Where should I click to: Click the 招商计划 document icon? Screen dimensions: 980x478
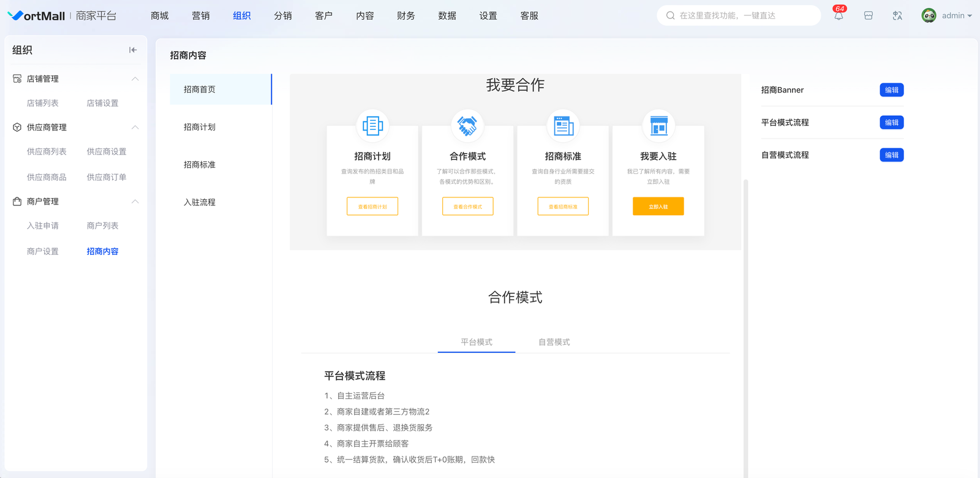[x=372, y=126]
